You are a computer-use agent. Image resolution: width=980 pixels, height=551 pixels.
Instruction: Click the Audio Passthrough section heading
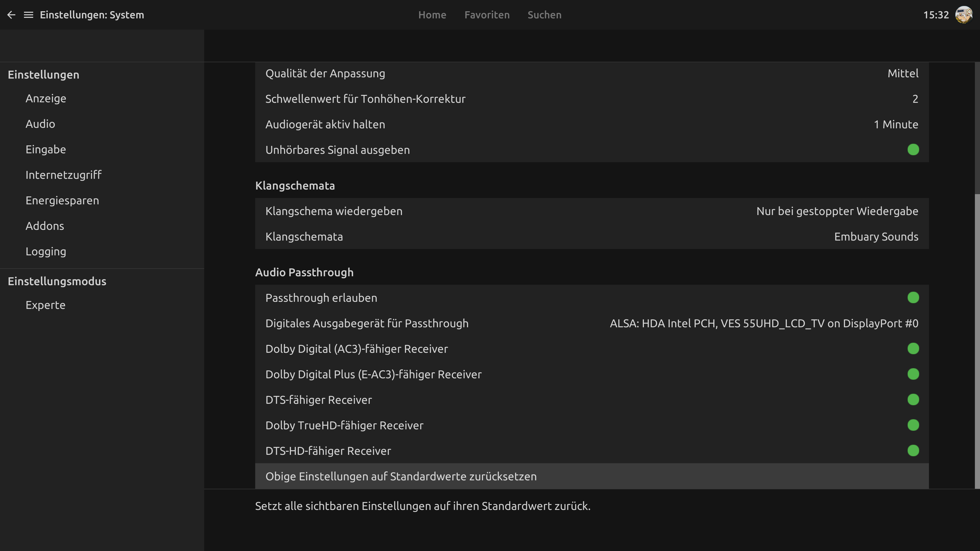304,272
